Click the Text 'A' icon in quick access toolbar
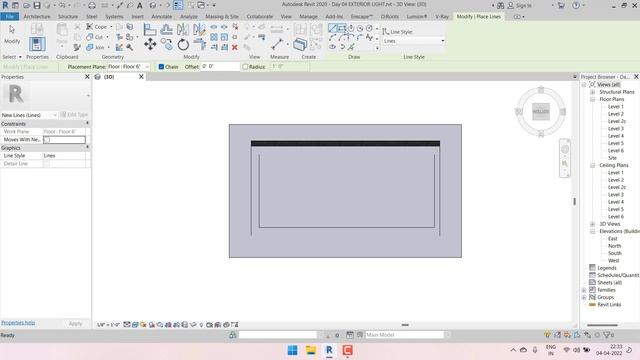The width and height of the screenshot is (640, 360). click(140, 5)
